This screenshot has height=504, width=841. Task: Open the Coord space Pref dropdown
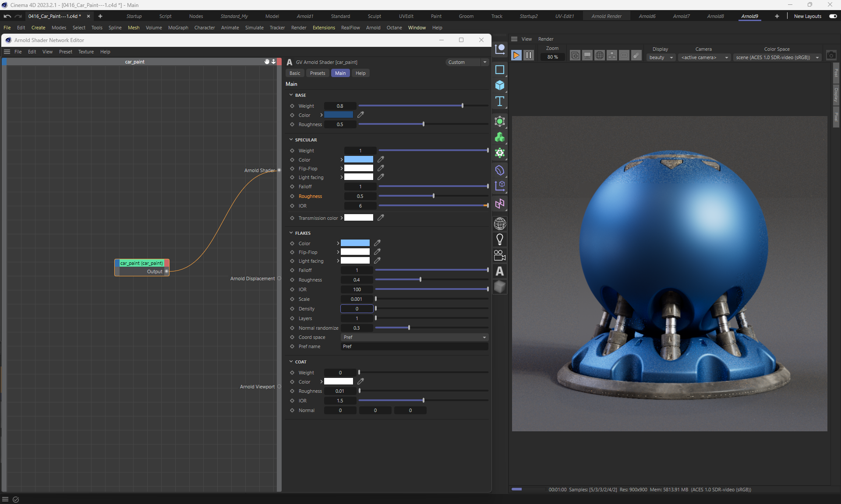click(414, 337)
